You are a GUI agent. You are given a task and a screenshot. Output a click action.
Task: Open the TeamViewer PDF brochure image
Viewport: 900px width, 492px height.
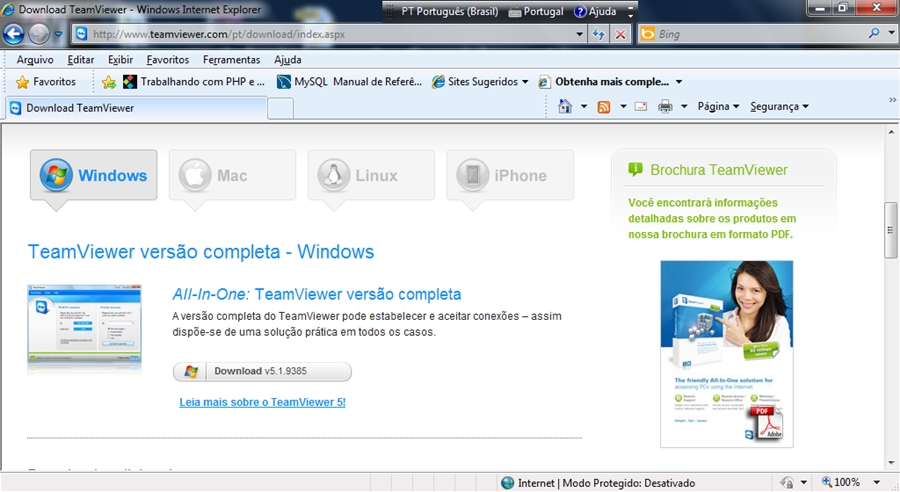(x=727, y=354)
